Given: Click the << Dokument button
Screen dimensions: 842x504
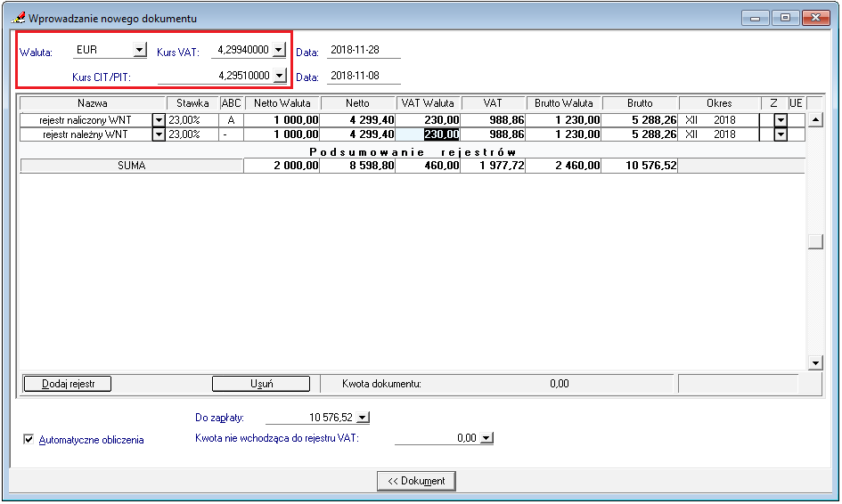Looking at the screenshot, I should [416, 481].
